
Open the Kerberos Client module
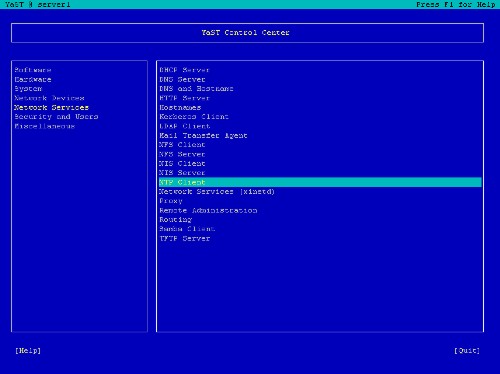coord(194,117)
